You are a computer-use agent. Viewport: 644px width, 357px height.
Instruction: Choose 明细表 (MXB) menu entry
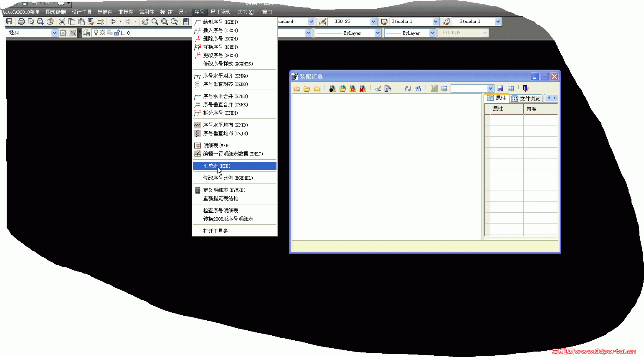tap(235, 146)
